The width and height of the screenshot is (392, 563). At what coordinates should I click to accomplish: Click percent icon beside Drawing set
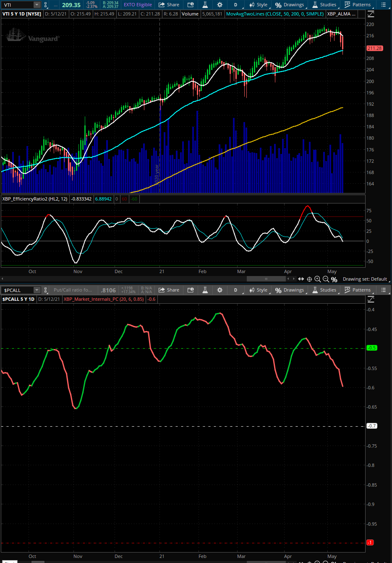click(334, 279)
